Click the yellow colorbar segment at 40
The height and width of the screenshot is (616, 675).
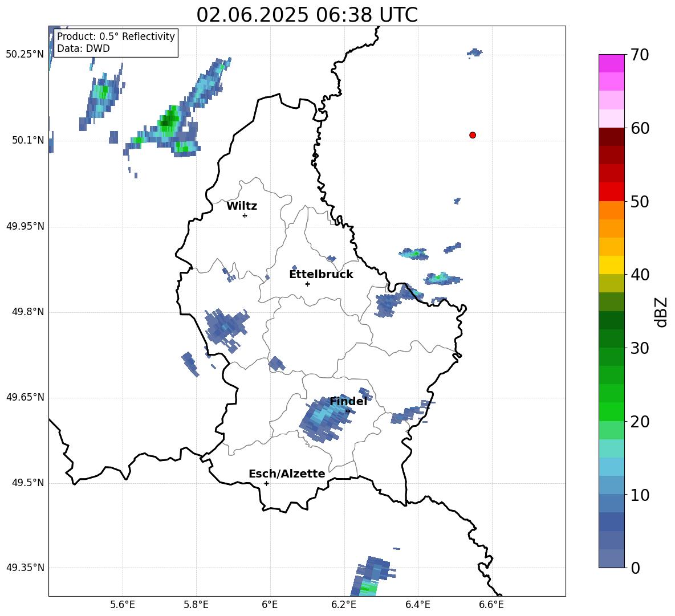[611, 265]
